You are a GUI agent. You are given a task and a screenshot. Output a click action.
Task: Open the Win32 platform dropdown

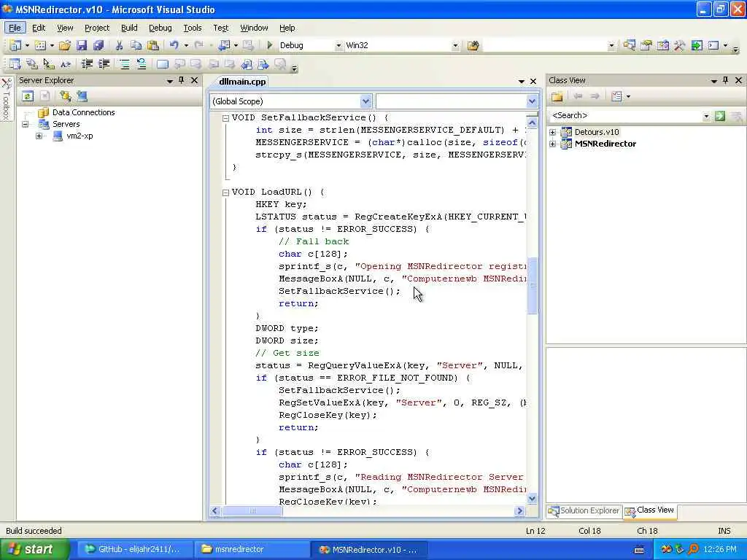pyautogui.click(x=455, y=46)
